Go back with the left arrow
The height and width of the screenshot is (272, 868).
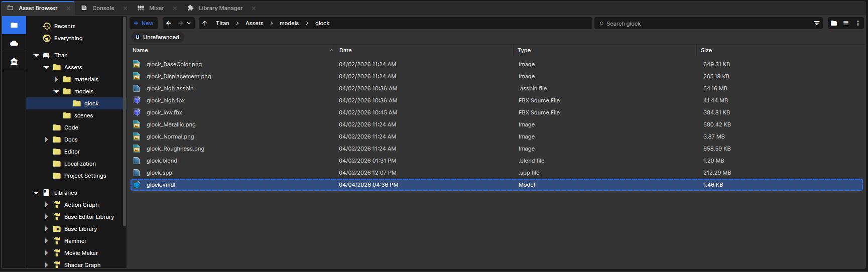click(x=169, y=23)
